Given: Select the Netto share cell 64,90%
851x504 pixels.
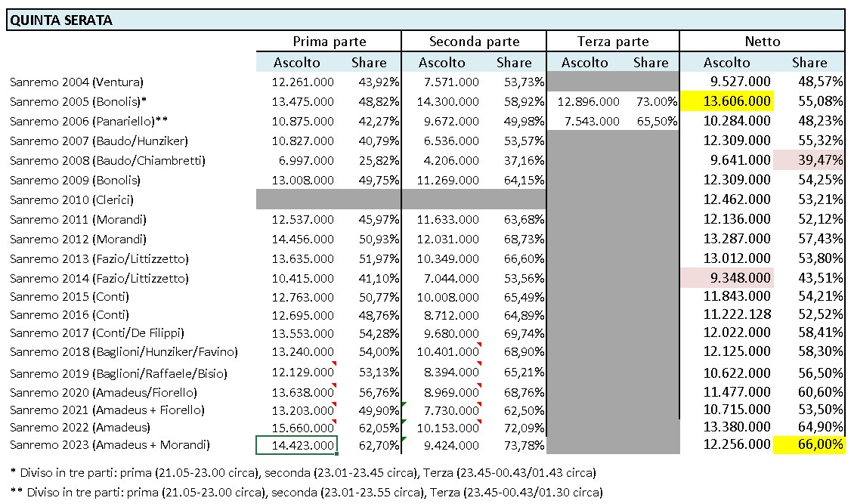Looking at the screenshot, I should tap(809, 426).
